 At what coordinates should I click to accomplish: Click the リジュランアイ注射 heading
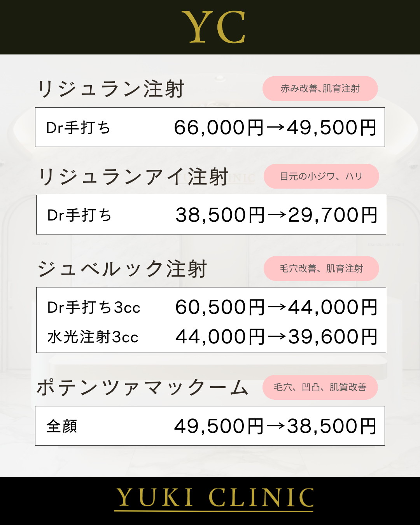tap(133, 177)
